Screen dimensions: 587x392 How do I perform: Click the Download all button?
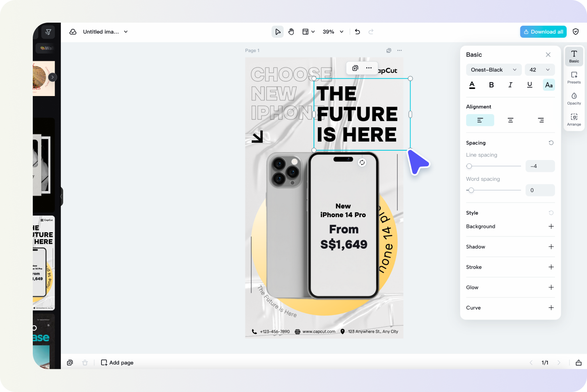click(543, 32)
